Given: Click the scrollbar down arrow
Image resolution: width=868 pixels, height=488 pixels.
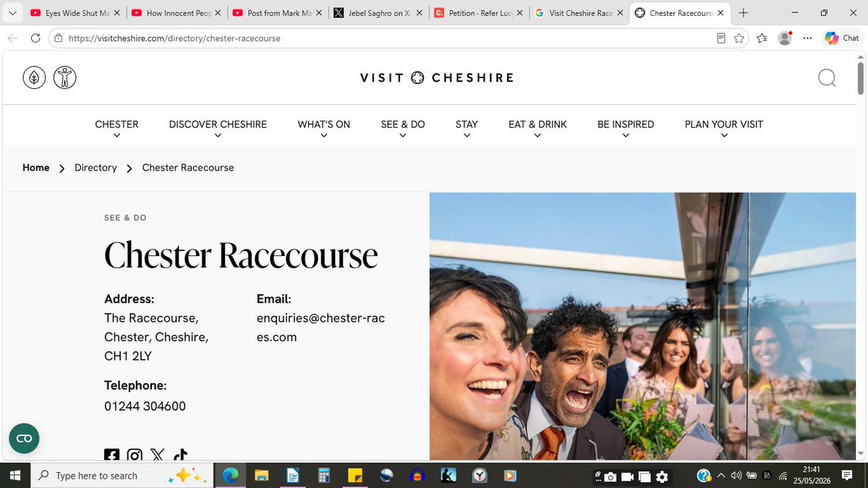Looking at the screenshot, I should [x=861, y=453].
